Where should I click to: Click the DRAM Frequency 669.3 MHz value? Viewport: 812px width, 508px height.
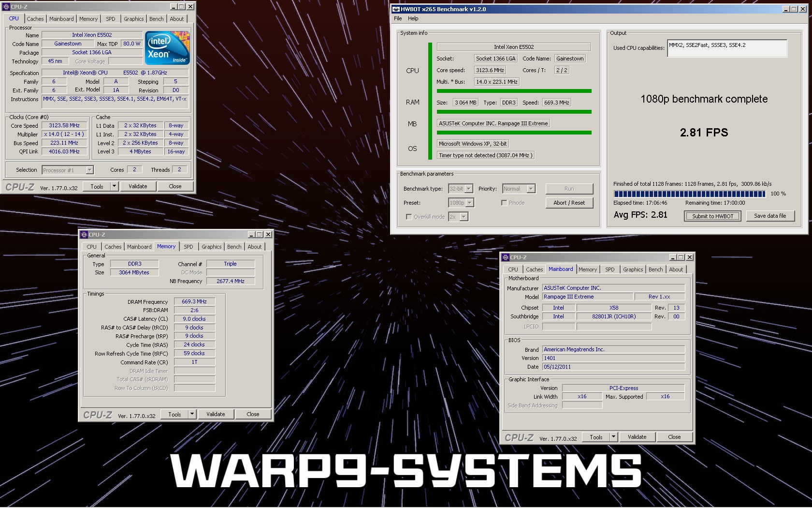(x=194, y=301)
